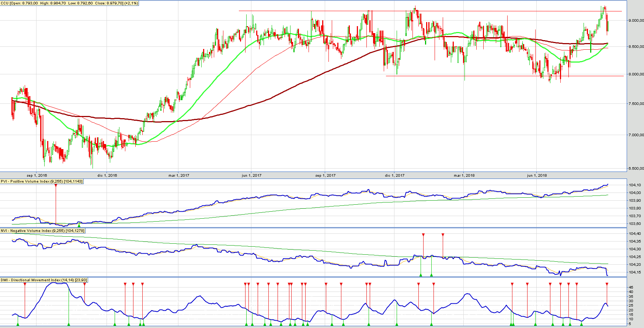
Task: Click the DMI Directional Movement Index label
Action: click(x=44, y=280)
